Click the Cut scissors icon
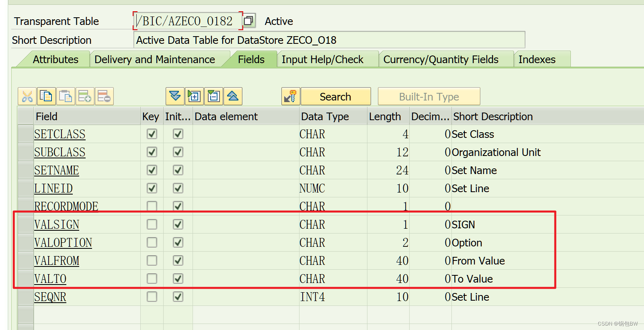The height and width of the screenshot is (330, 644). [x=27, y=96]
